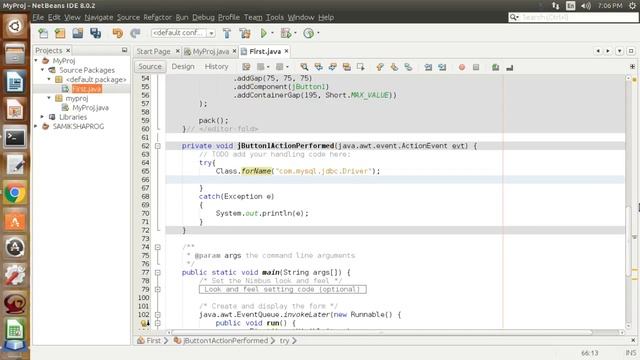Image resolution: width=640 pixels, height=360 pixels.
Task: Switch to the Start Page tab
Action: pyautogui.click(x=153, y=51)
